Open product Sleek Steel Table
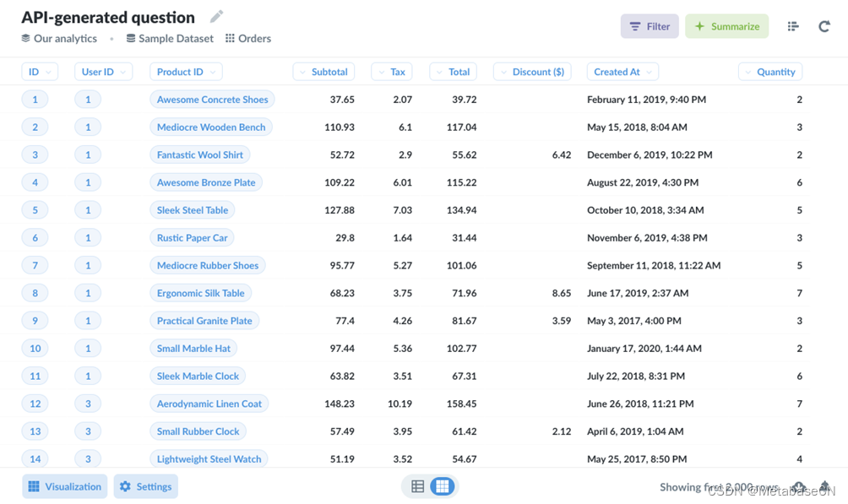848x504 pixels. (x=193, y=210)
